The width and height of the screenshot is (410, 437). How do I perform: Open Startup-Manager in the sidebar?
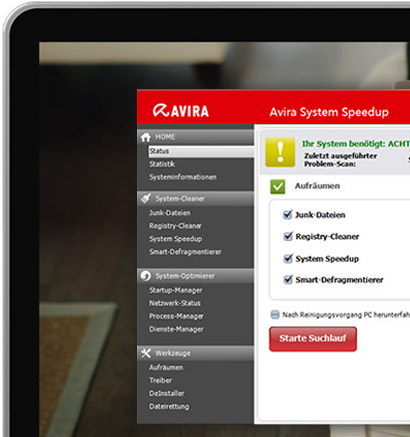point(176,290)
